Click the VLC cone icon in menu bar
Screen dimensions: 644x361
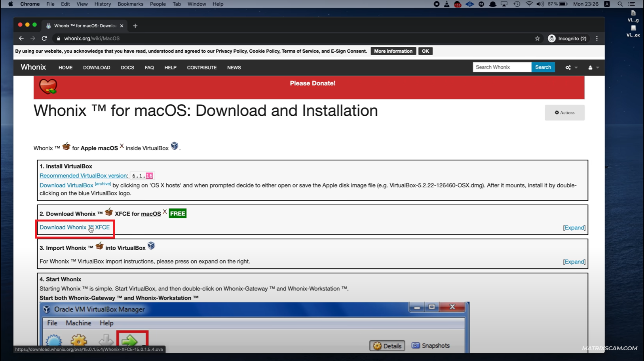[446, 4]
